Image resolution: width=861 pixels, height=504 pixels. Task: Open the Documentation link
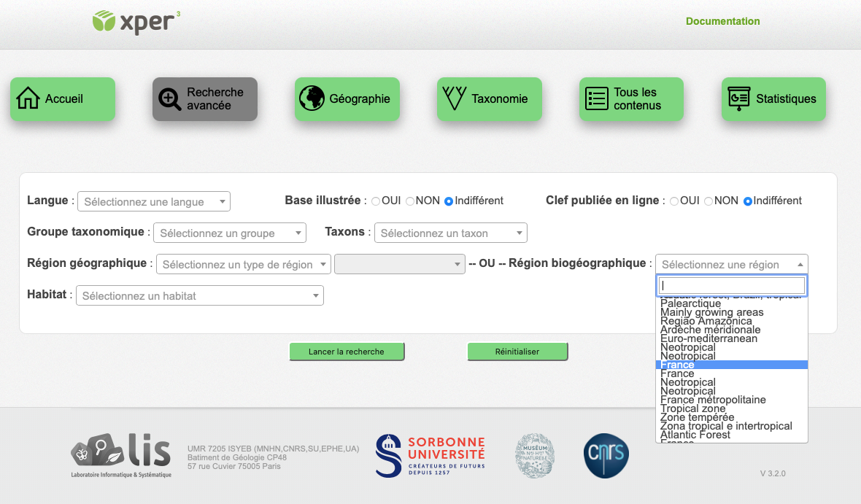pyautogui.click(x=722, y=21)
